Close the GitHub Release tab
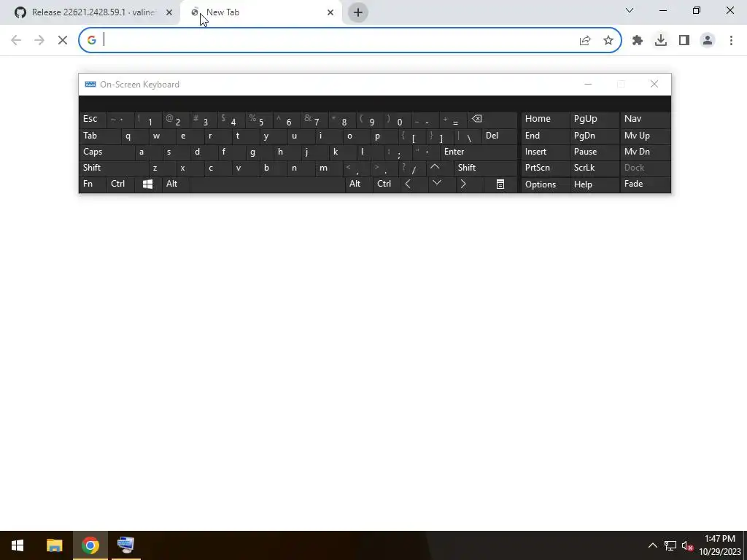Image resolution: width=747 pixels, height=560 pixels. (x=169, y=12)
